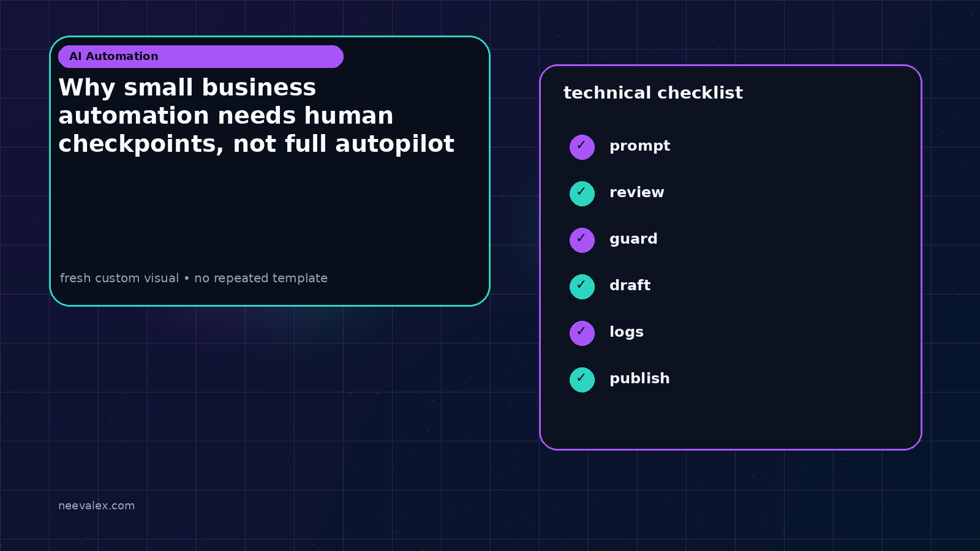The image size is (980, 551).
Task: Click the 'technical checklist' heading
Action: (x=653, y=93)
